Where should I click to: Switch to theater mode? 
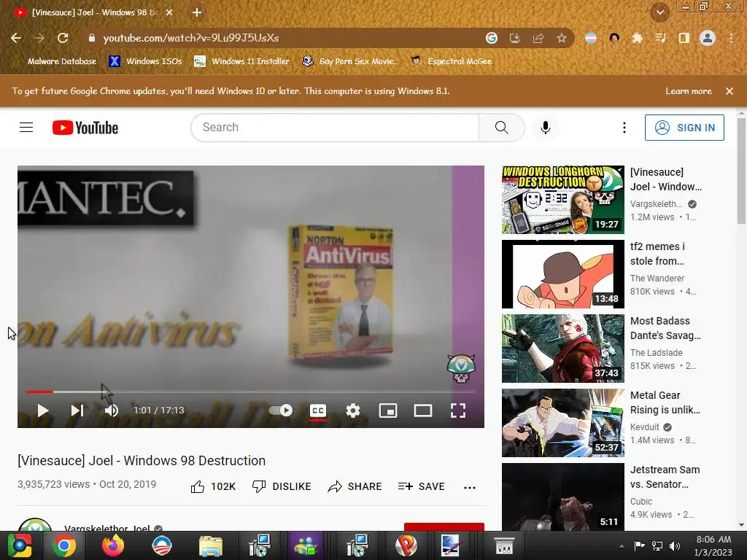tap(423, 411)
